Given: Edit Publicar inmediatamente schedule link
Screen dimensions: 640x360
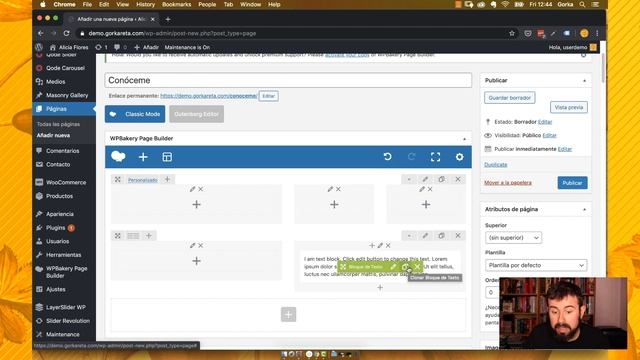Looking at the screenshot, I should coord(565,149).
